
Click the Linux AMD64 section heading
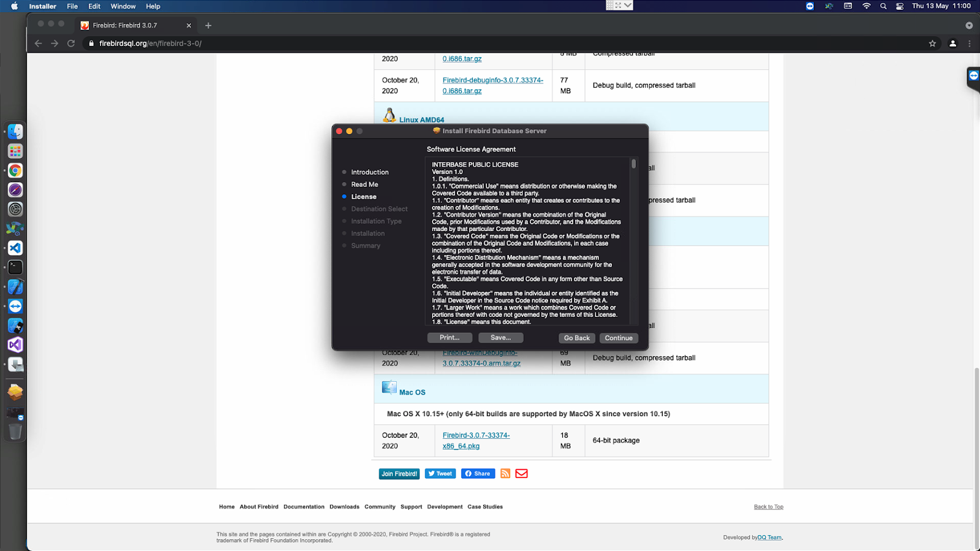click(x=421, y=120)
